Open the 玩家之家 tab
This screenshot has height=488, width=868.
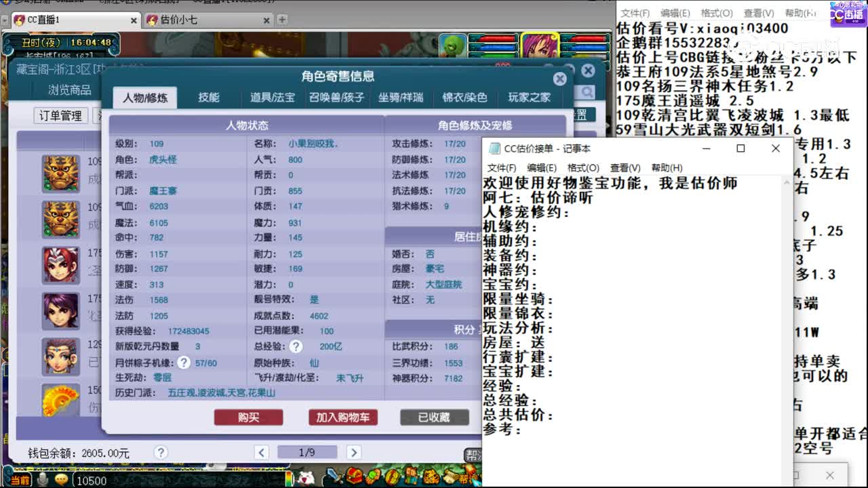[529, 98]
